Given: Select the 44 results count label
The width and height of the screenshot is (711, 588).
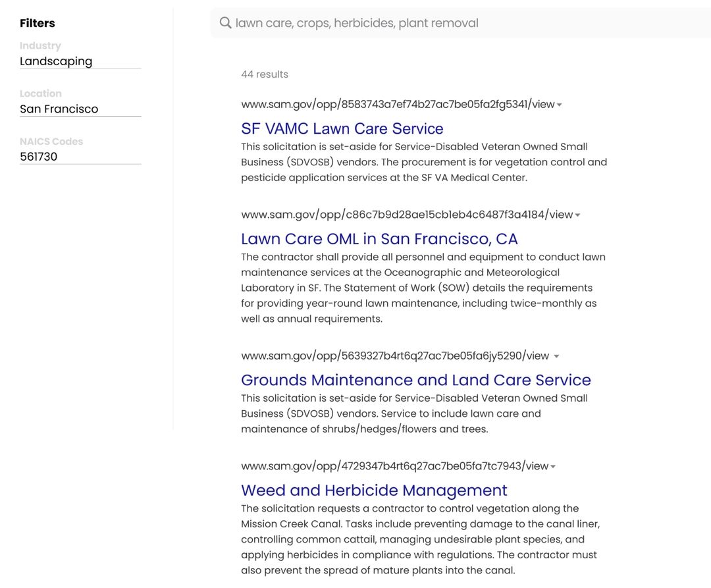Looking at the screenshot, I should click(x=265, y=74).
